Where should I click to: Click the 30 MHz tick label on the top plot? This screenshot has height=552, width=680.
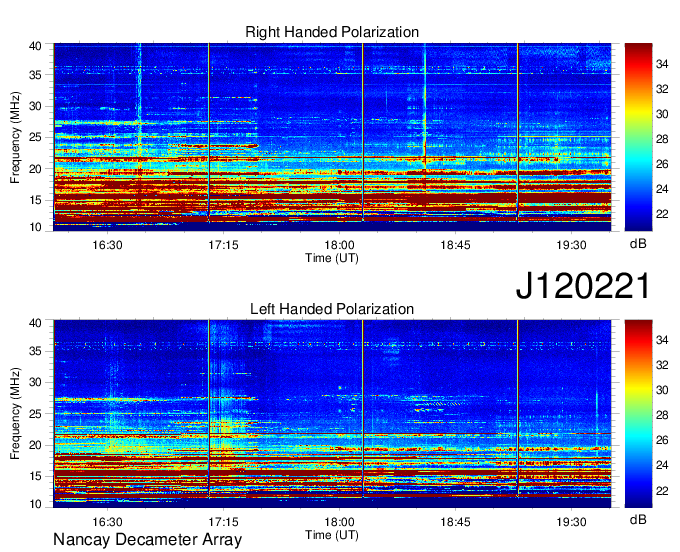pyautogui.click(x=35, y=106)
